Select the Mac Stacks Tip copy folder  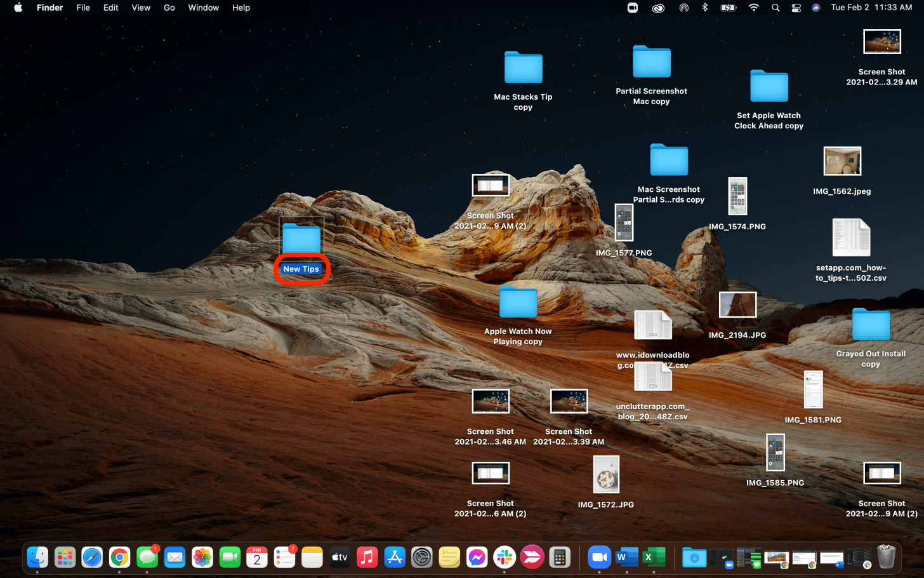(523, 69)
